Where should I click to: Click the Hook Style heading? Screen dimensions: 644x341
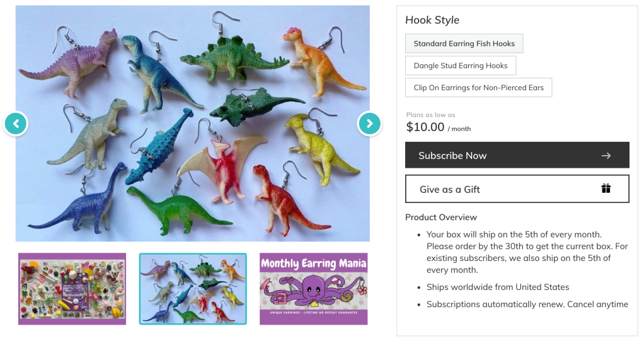432,20
